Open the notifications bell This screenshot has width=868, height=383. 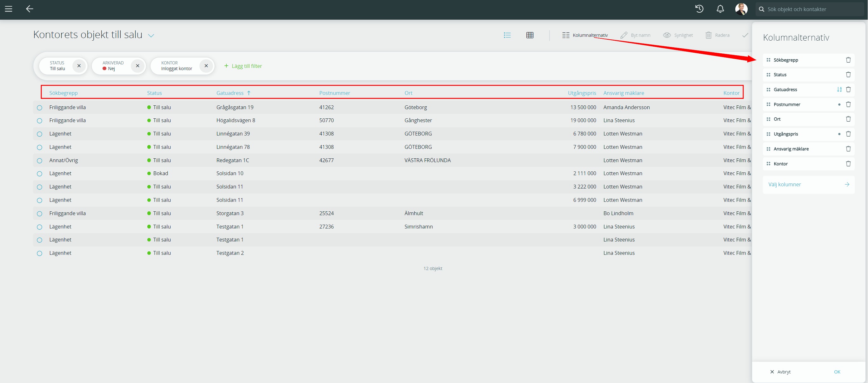[x=720, y=9]
